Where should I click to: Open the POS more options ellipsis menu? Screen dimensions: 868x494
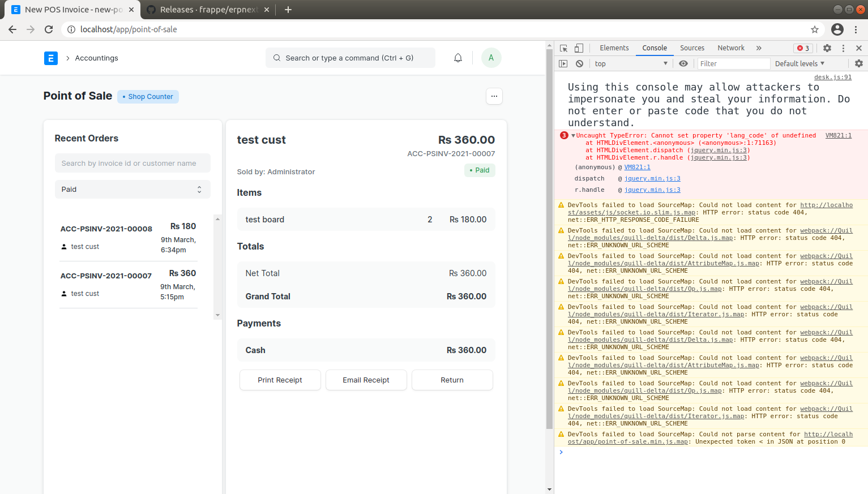[494, 96]
